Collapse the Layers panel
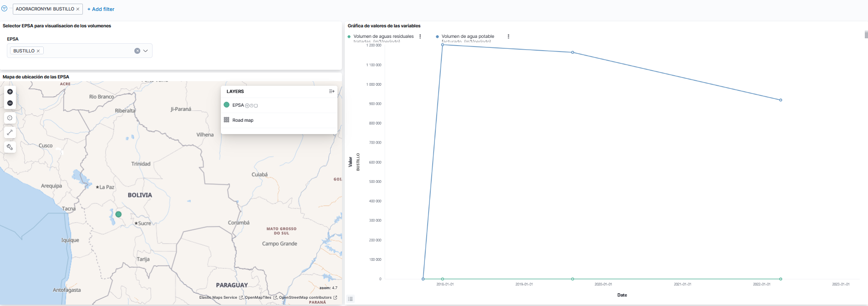 click(332, 91)
